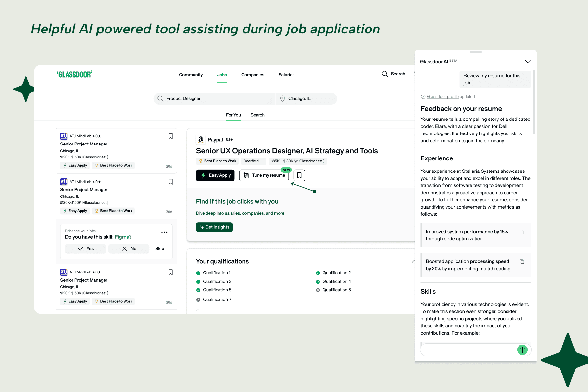The height and width of the screenshot is (392, 588).
Task: Click the magnifier icon in Product Designer field
Action: click(160, 98)
